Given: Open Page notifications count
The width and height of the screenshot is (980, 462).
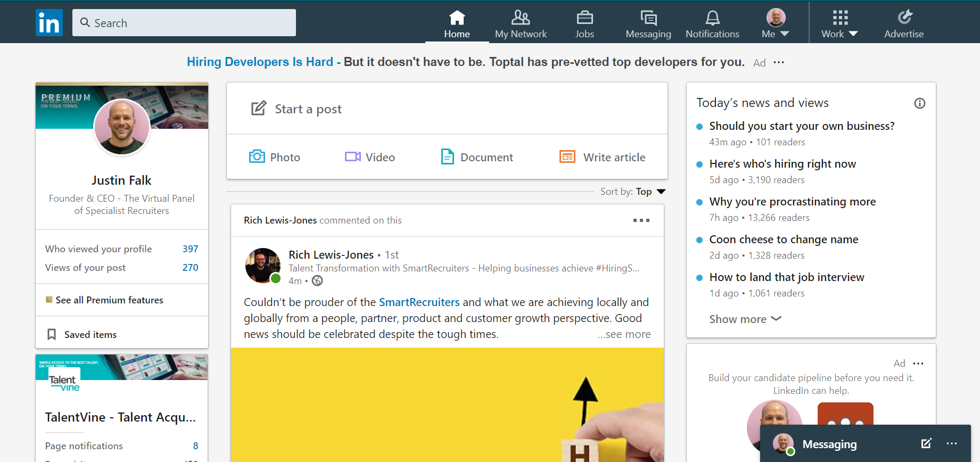Looking at the screenshot, I should (195, 446).
